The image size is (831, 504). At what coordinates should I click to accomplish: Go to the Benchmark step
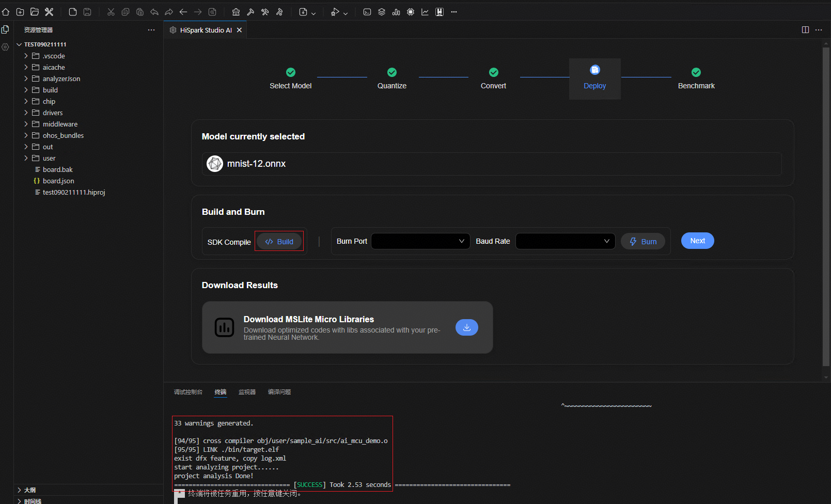tap(696, 78)
